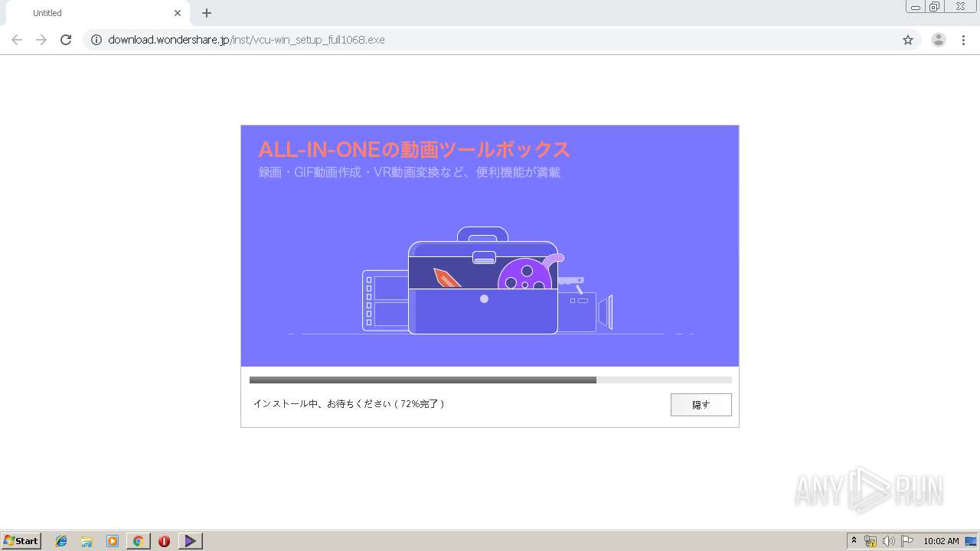Open the network tray icon
The image size is (980, 551).
pyautogui.click(x=871, y=541)
